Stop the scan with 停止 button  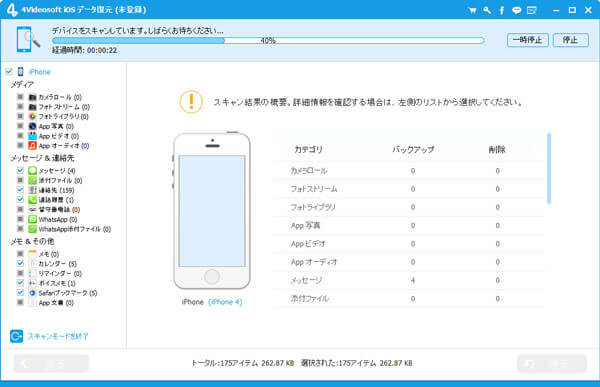(x=571, y=40)
